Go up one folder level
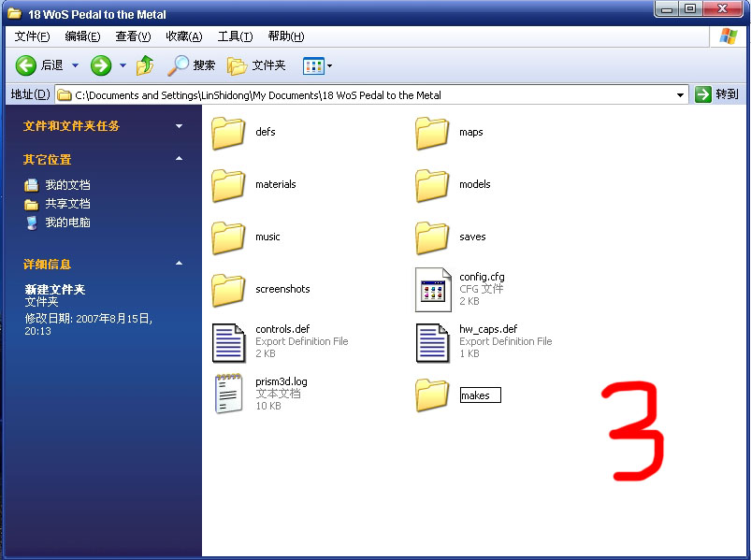 click(x=145, y=65)
